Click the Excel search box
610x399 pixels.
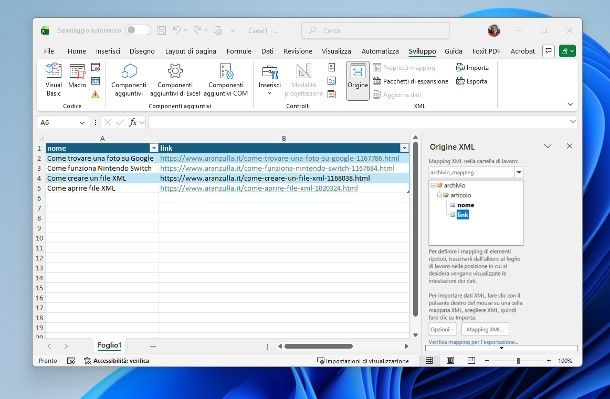point(375,30)
